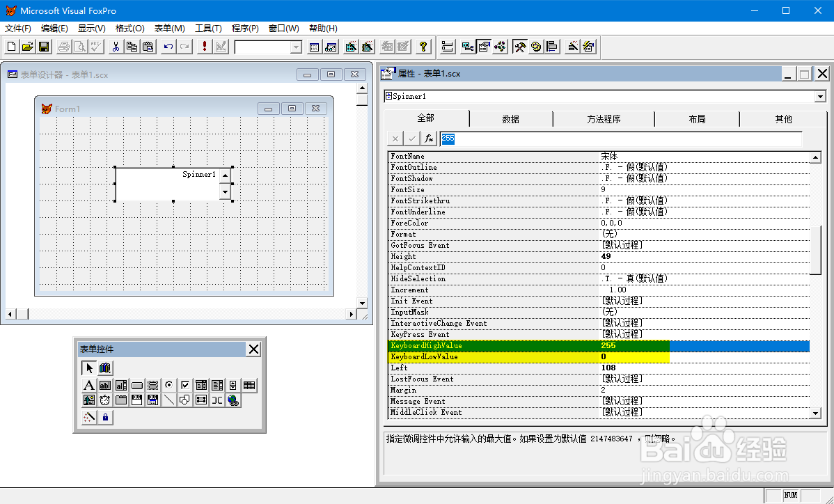Cancel property edit with X button
This screenshot has height=504, width=834.
(395, 139)
